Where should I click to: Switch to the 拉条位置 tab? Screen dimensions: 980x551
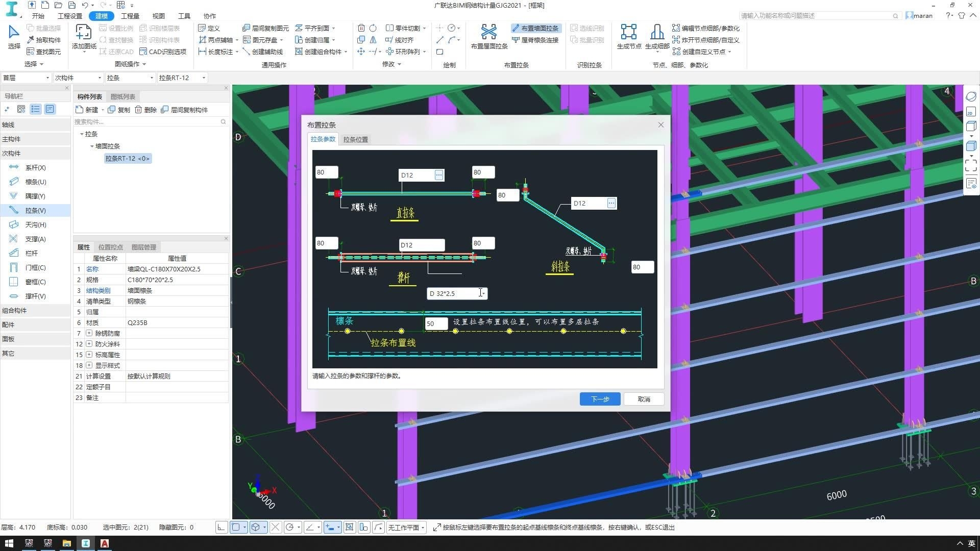point(355,139)
